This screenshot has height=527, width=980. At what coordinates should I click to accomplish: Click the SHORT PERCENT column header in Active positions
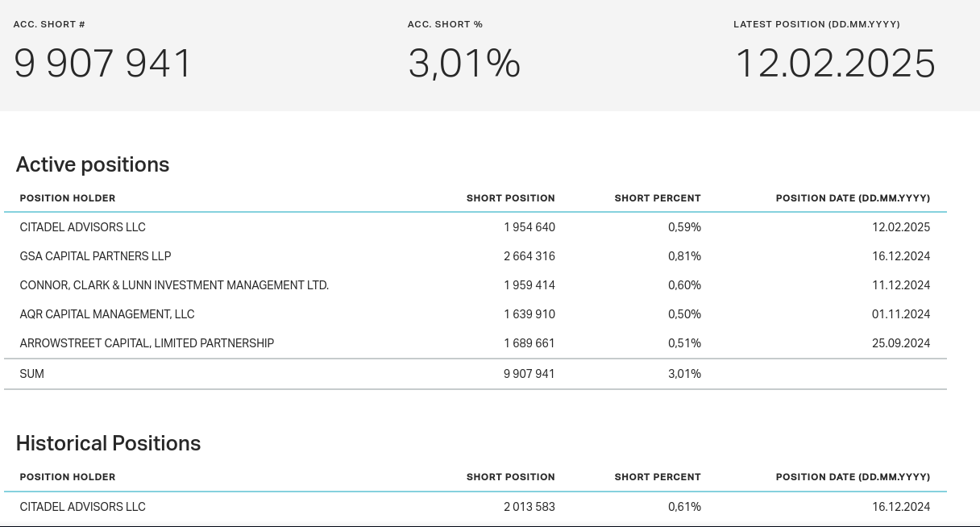[x=658, y=198]
